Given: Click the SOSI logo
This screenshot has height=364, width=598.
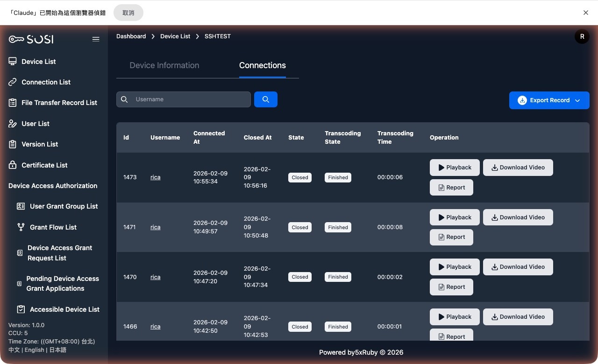Looking at the screenshot, I should click(30, 39).
